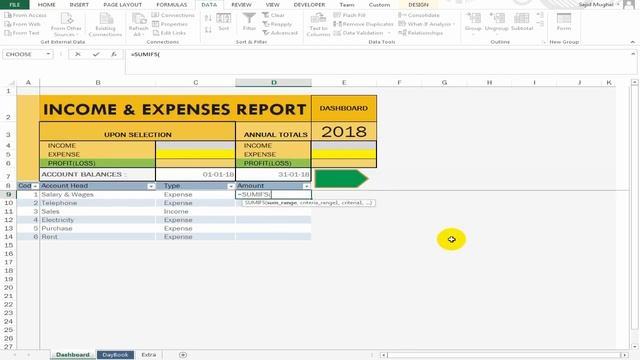Open the FILE tab
The image size is (640, 360).
[x=14, y=4]
